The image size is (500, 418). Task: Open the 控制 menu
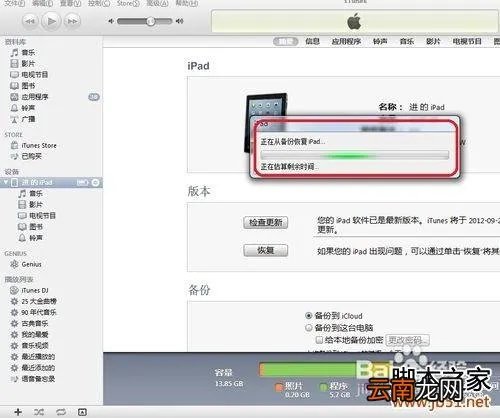(x=99, y=3)
